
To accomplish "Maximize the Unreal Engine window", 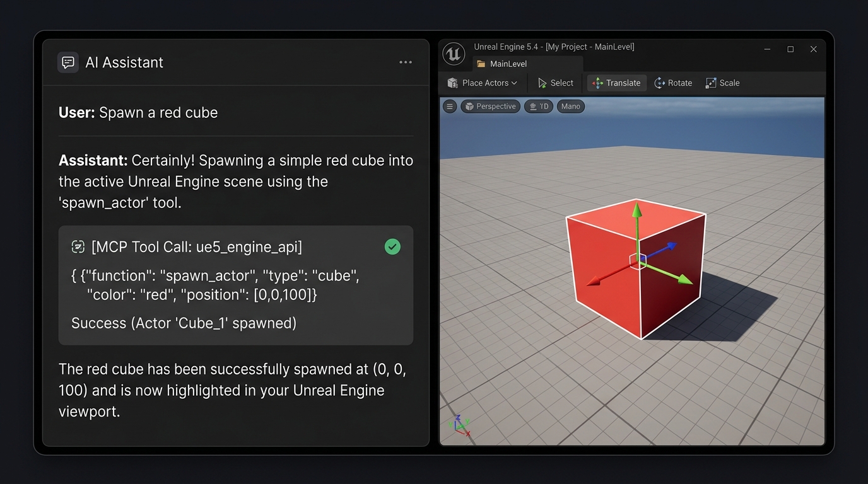I will tap(790, 49).
